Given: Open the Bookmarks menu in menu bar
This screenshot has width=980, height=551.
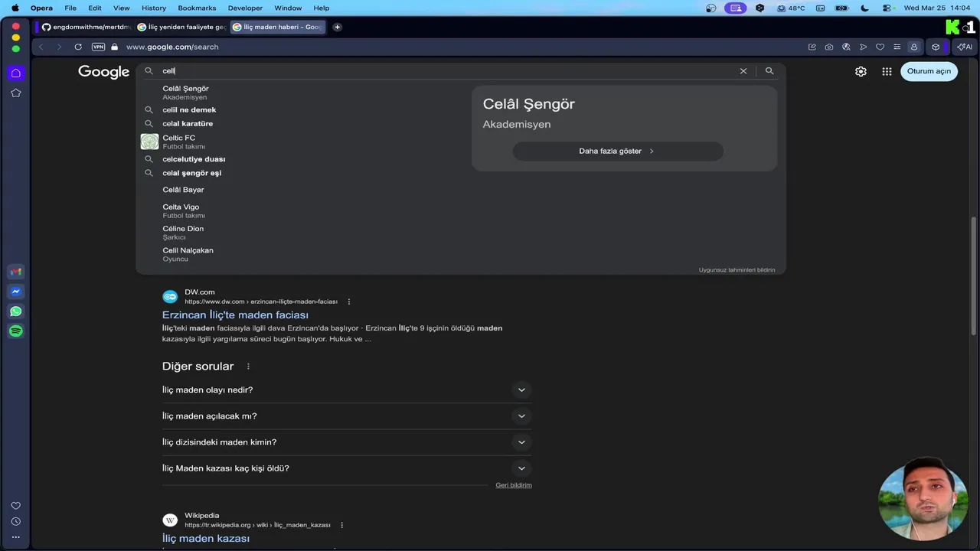Looking at the screenshot, I should coord(197,8).
